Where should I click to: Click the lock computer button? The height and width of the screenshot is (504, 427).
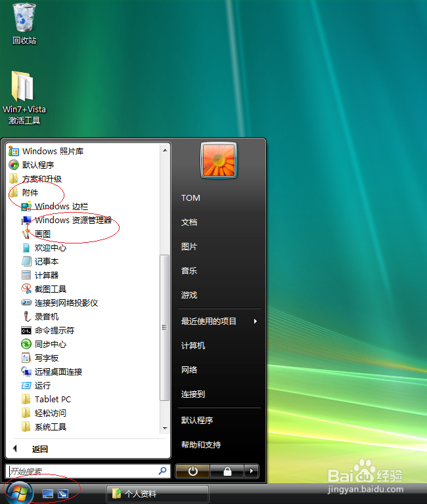pos(227,471)
